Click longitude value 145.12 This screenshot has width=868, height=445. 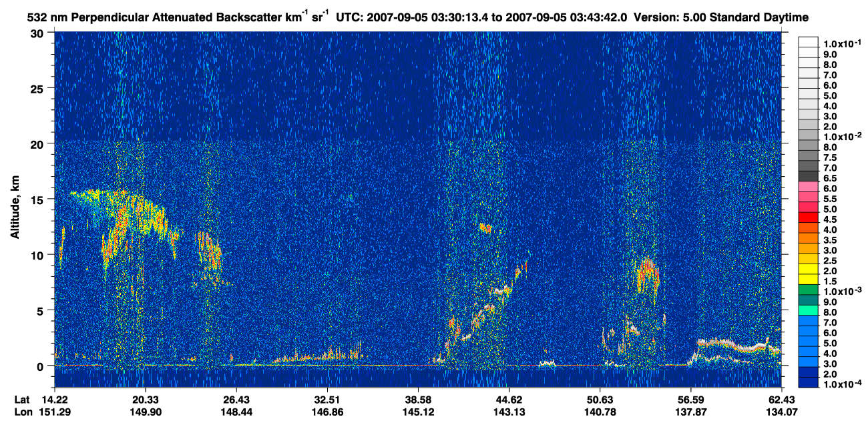(417, 412)
